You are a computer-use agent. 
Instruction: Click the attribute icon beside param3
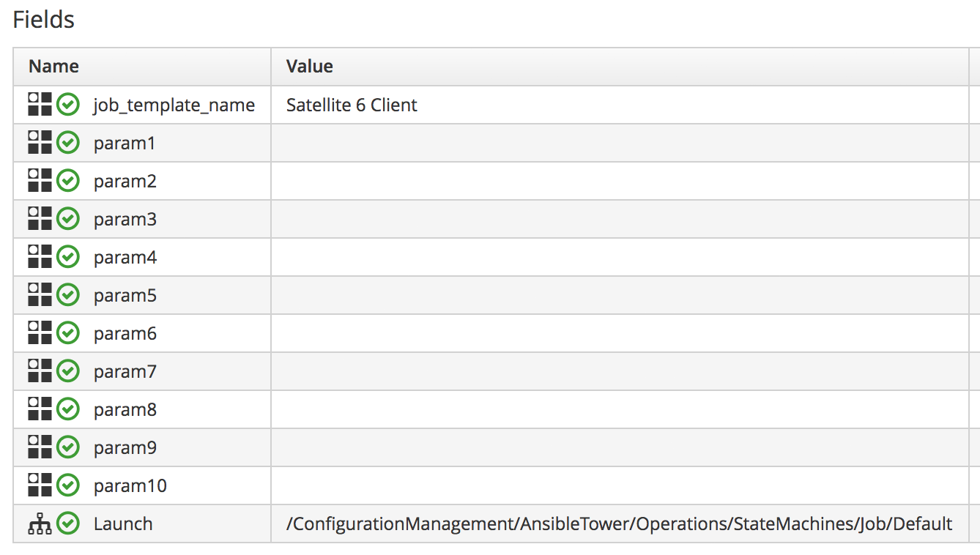click(x=40, y=219)
